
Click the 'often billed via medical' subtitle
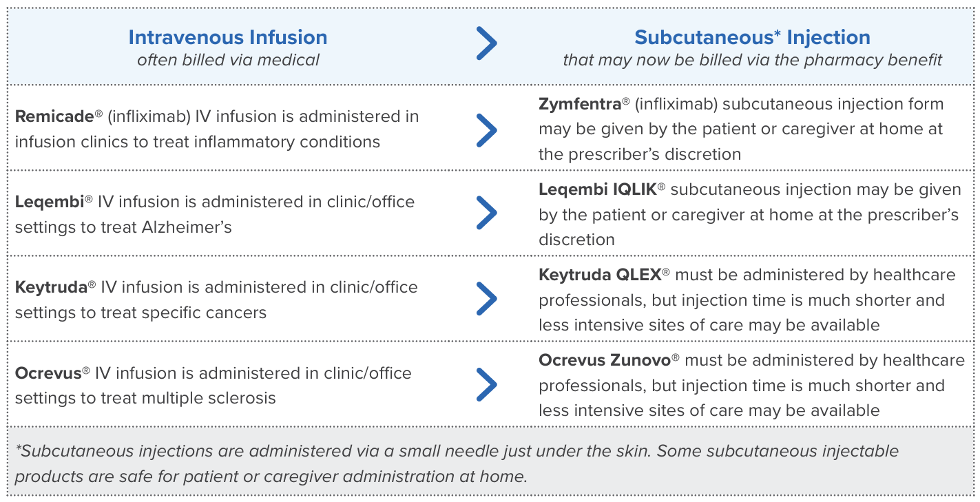click(228, 60)
